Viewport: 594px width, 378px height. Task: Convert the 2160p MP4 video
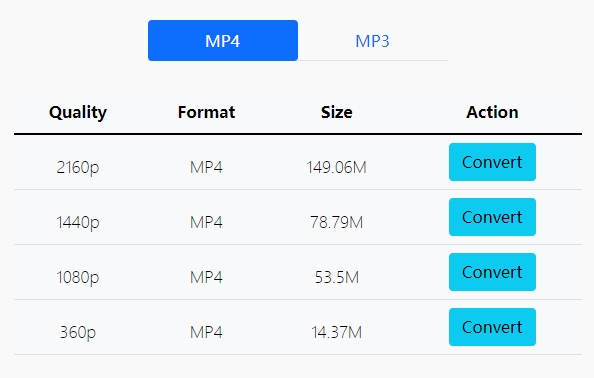[492, 162]
